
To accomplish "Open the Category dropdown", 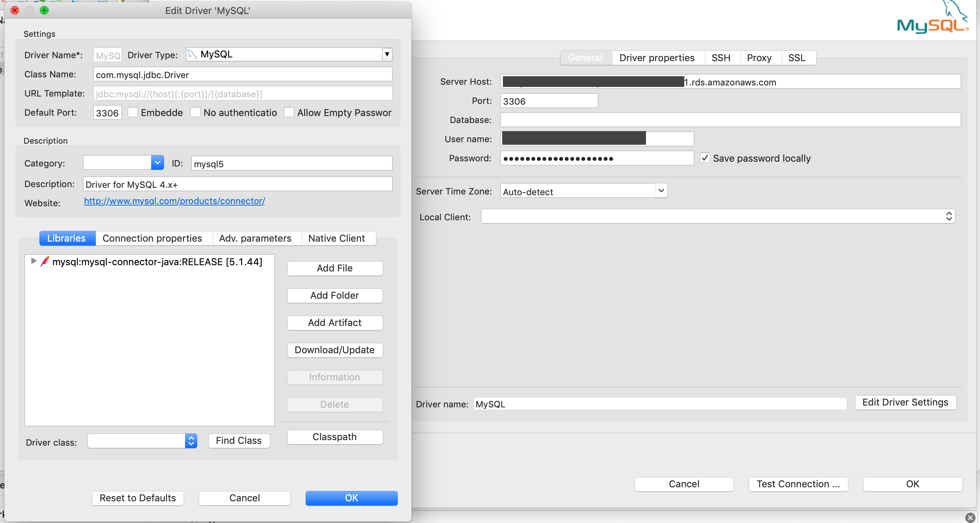I will (157, 163).
